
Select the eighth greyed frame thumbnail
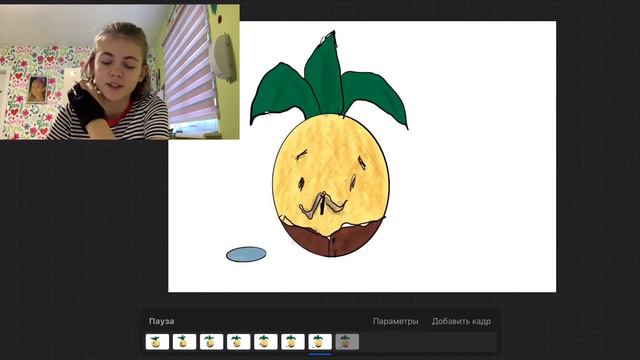tap(347, 342)
